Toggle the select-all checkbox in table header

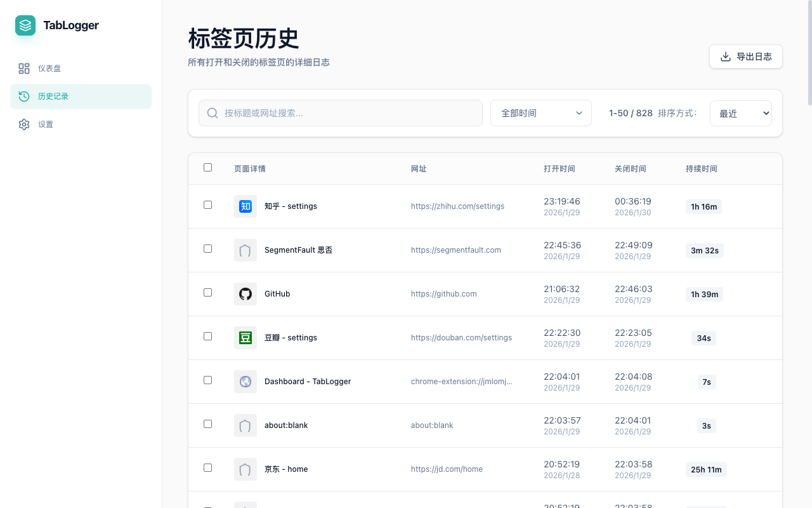point(207,167)
